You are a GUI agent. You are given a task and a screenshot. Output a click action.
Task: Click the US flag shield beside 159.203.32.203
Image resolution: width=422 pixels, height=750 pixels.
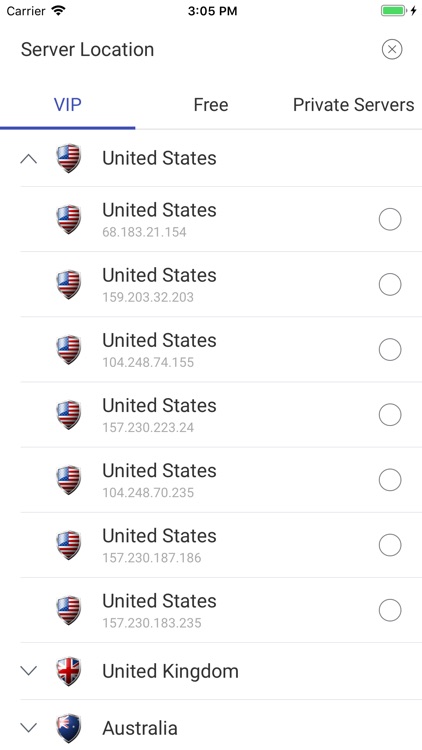click(68, 284)
